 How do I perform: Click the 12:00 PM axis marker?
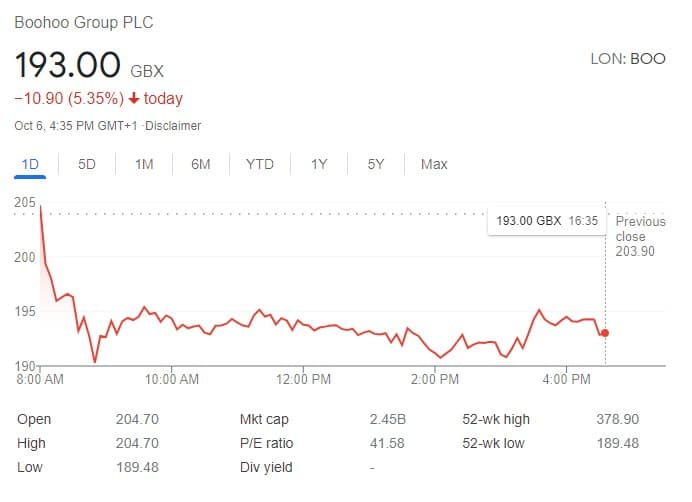303,379
